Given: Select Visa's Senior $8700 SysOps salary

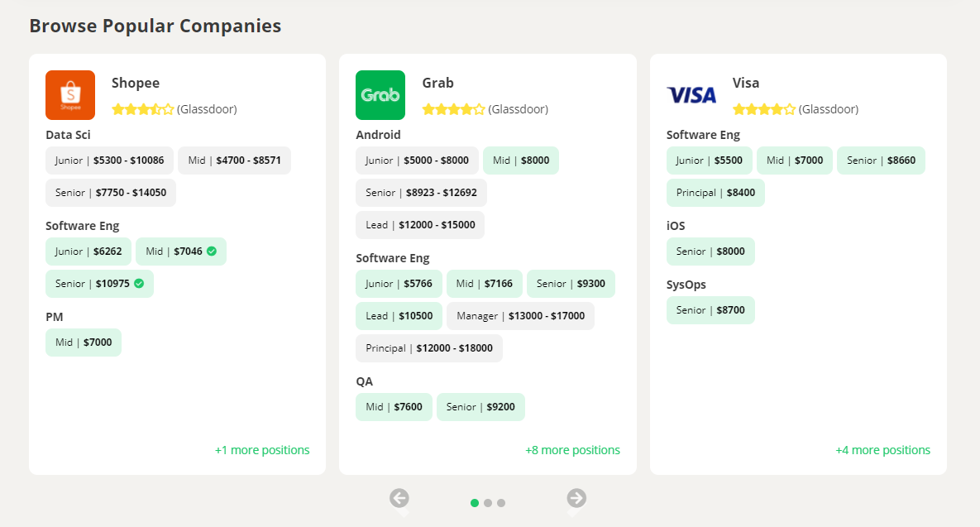Looking at the screenshot, I should pyautogui.click(x=710, y=309).
